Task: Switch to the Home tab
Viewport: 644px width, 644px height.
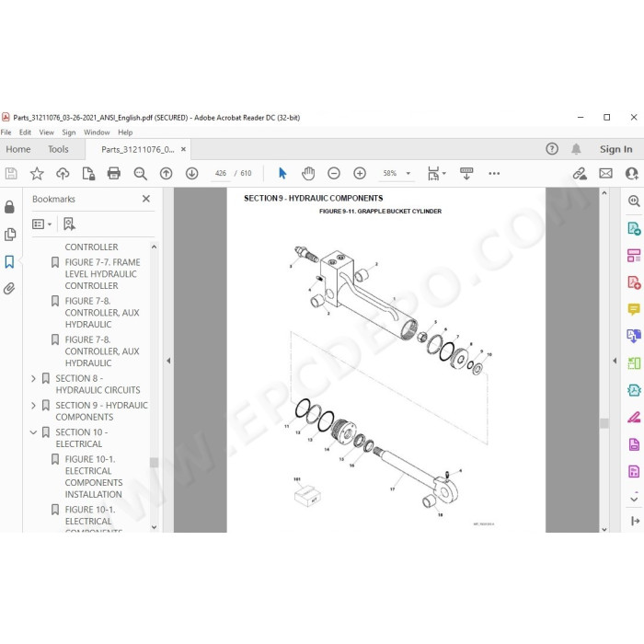Action: tap(18, 149)
